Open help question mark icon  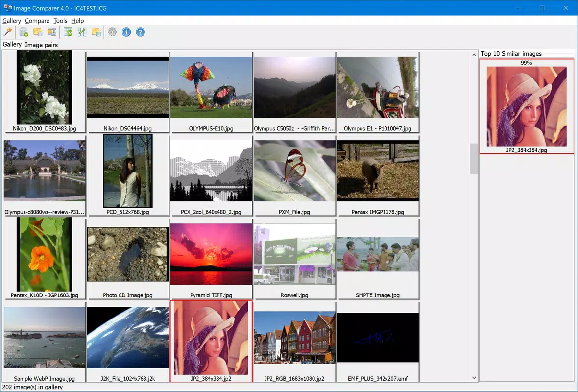point(141,32)
